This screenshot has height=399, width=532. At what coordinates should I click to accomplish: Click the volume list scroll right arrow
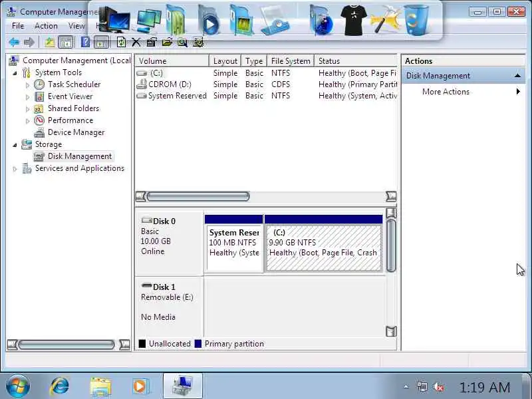tap(391, 196)
